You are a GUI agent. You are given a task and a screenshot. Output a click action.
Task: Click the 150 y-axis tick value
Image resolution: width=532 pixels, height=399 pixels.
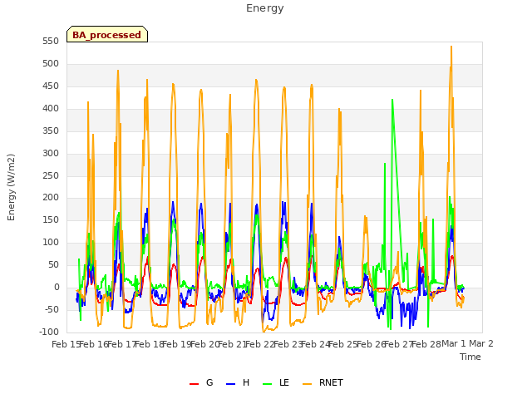tap(51, 220)
